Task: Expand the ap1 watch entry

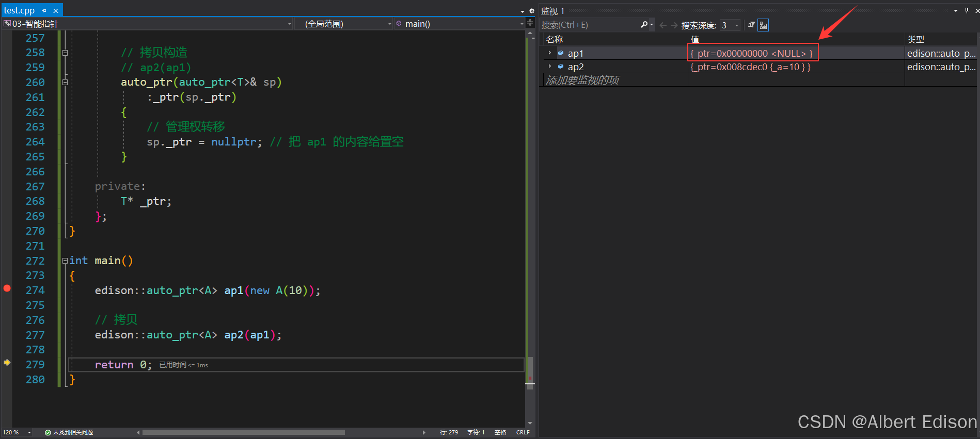Action: click(550, 53)
